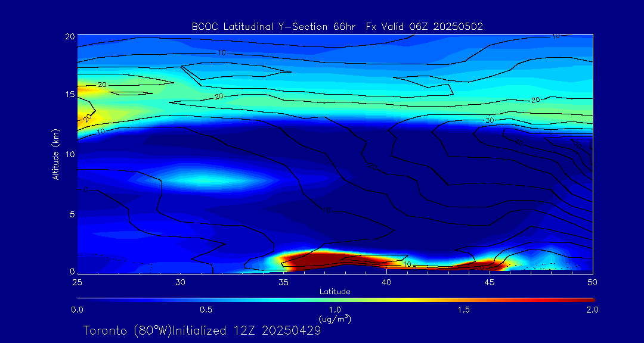Click color bar label '1.5'

tap(464, 310)
